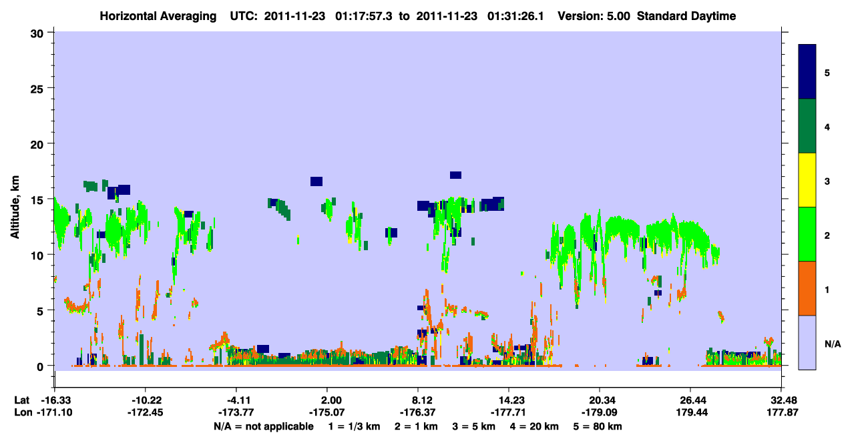868x445 pixels.
Task: Click the dark blue colorbar segment labeled 5
Action: click(x=807, y=71)
